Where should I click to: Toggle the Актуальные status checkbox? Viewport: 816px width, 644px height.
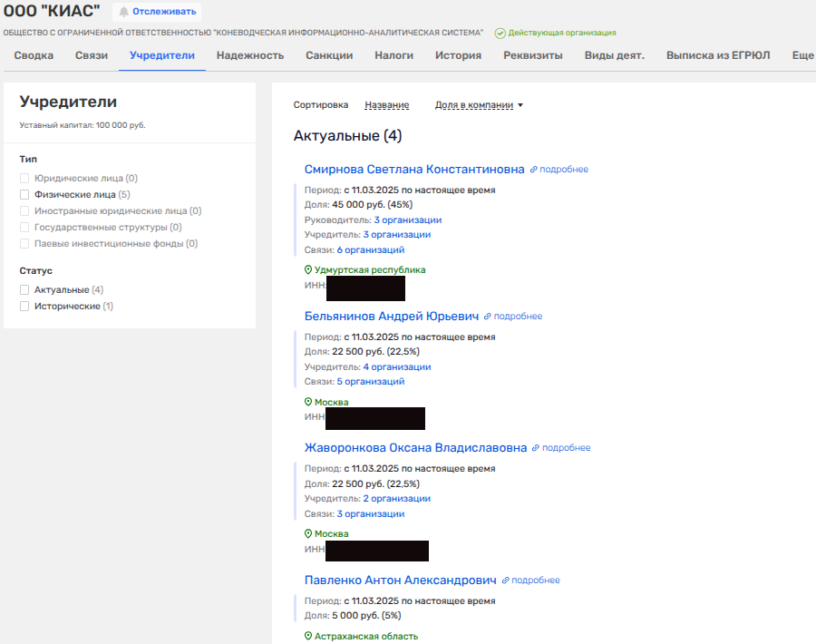click(x=25, y=290)
